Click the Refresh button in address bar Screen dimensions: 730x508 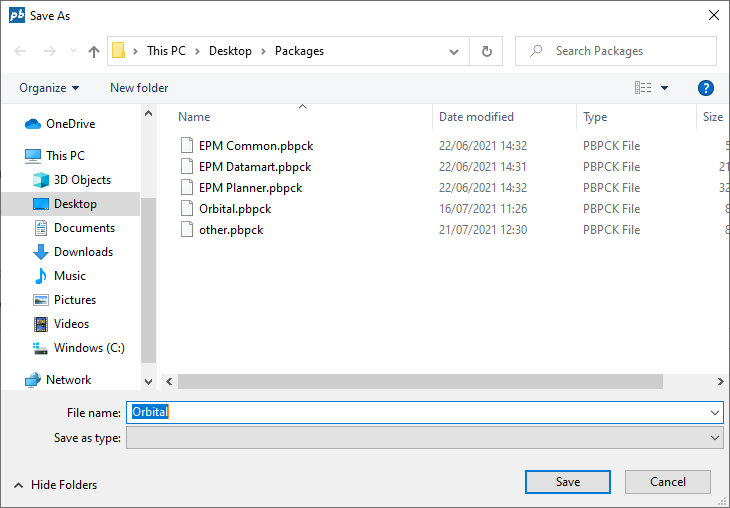487,51
